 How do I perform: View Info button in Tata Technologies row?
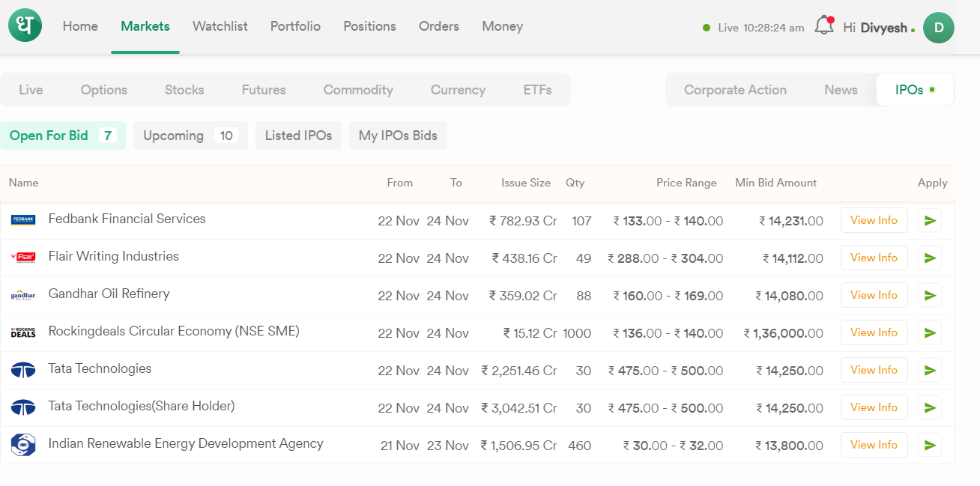click(x=874, y=370)
